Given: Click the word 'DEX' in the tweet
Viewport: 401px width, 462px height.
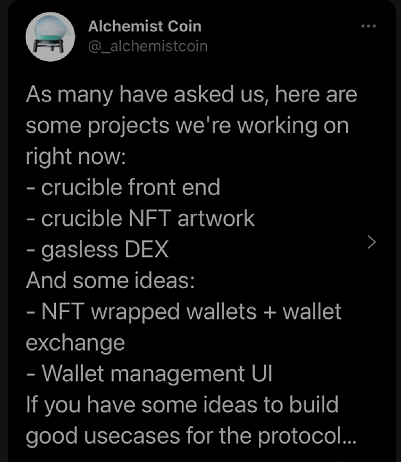Looking at the screenshot, I should point(146,250).
